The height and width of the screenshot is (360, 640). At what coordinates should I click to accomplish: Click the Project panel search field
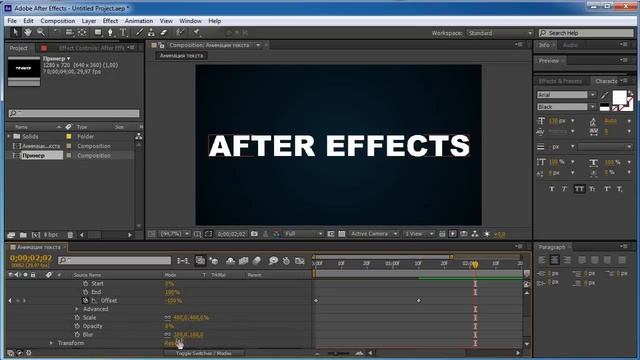74,113
